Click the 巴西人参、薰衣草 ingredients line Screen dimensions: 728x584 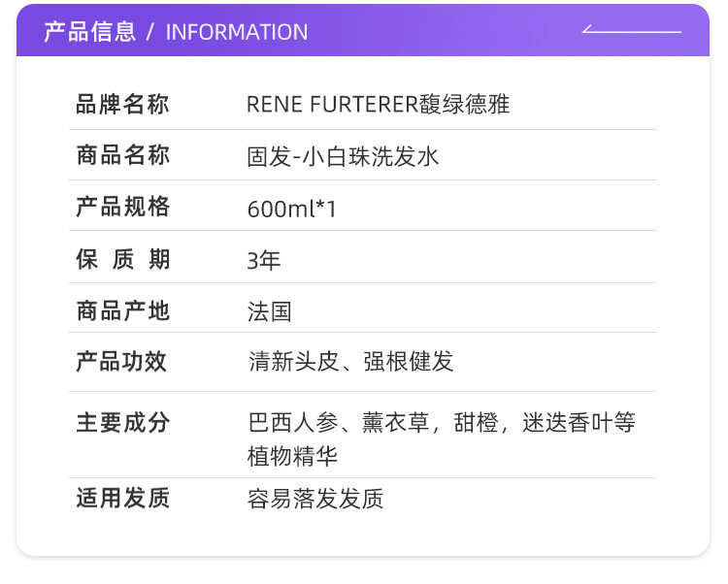[441, 423]
